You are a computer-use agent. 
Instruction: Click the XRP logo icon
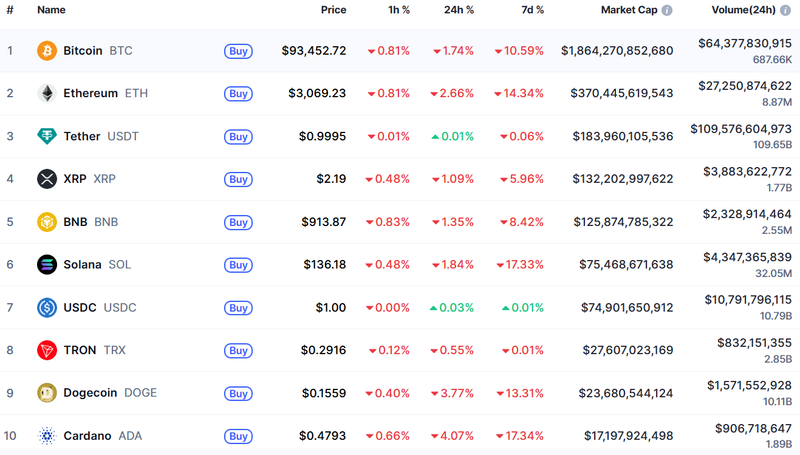coord(46,179)
